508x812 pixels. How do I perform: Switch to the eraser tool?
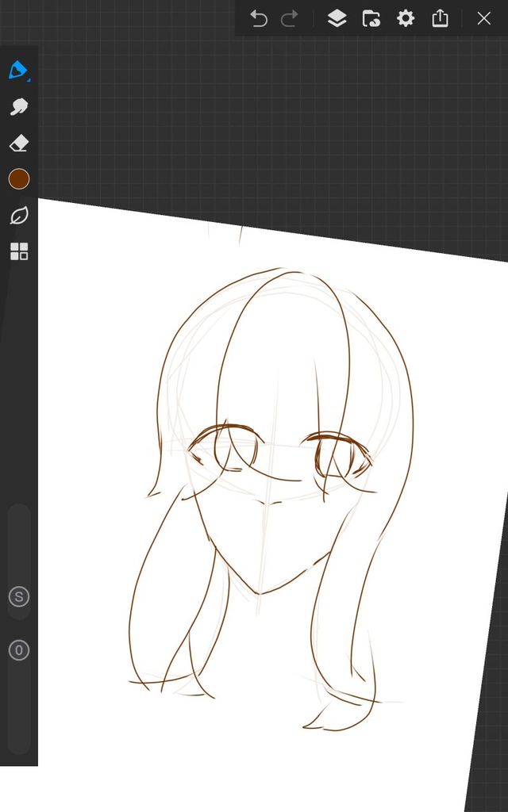tap(18, 143)
